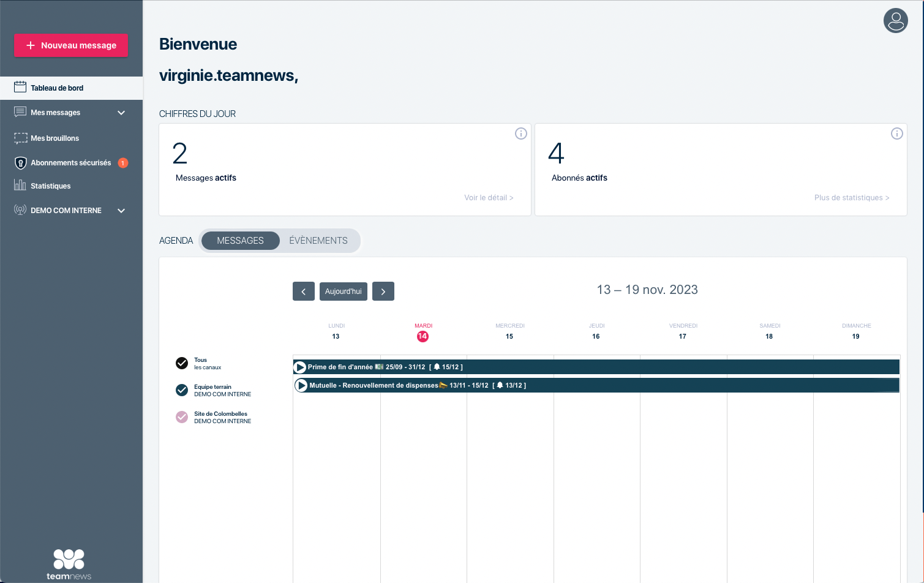Go to the next week in agenda
924x583 pixels.
[x=383, y=291]
